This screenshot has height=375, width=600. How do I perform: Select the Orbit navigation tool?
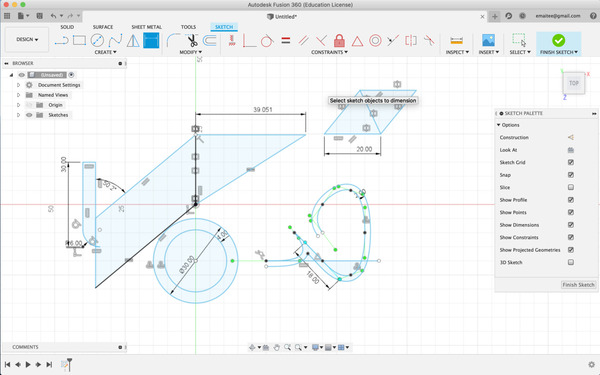tap(253, 347)
